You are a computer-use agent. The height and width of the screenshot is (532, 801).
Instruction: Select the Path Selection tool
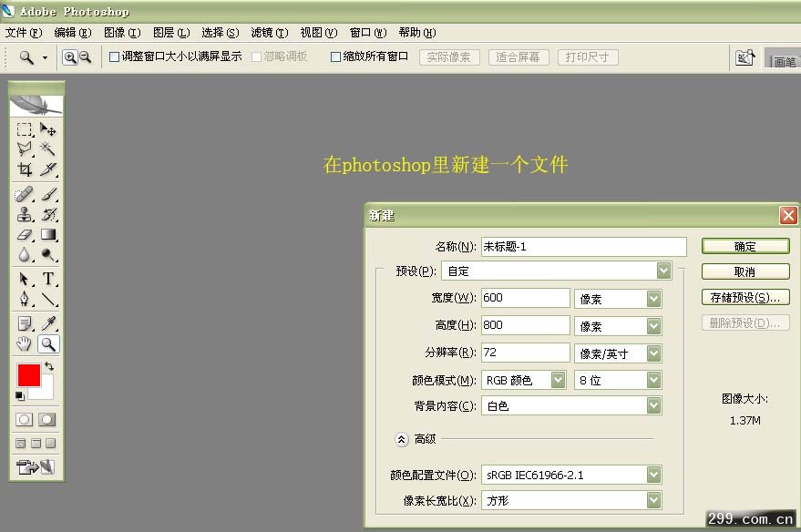coord(24,279)
